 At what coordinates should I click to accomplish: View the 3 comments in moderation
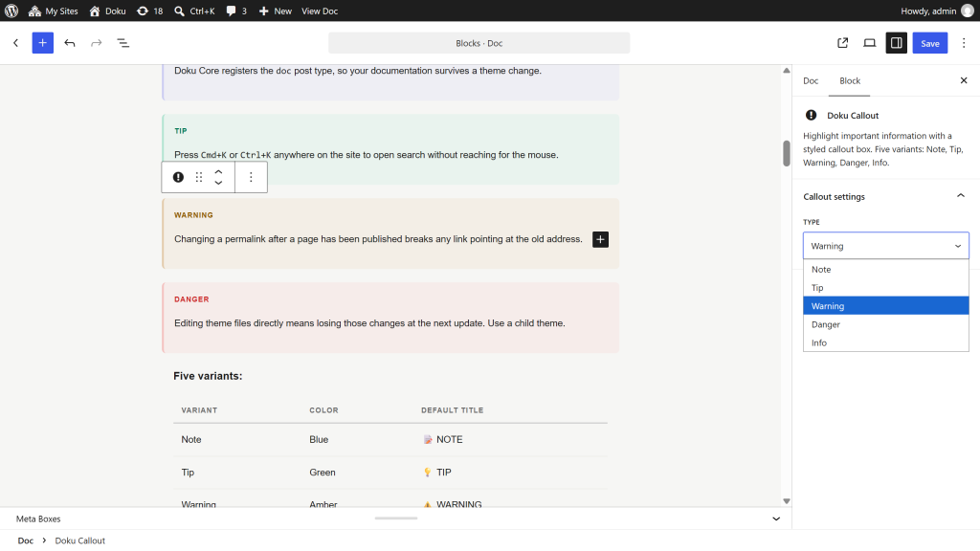(x=236, y=11)
